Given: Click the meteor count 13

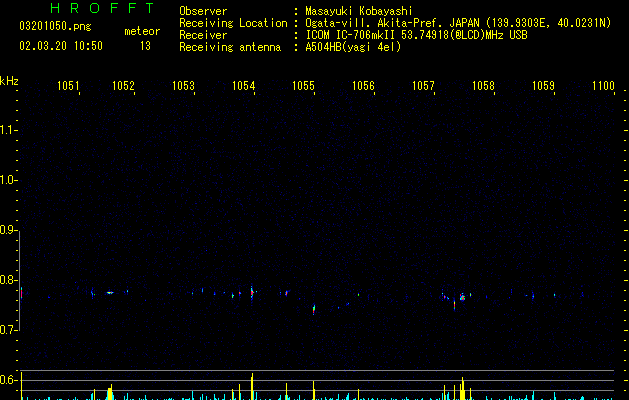Looking at the screenshot, I should [x=145, y=46].
